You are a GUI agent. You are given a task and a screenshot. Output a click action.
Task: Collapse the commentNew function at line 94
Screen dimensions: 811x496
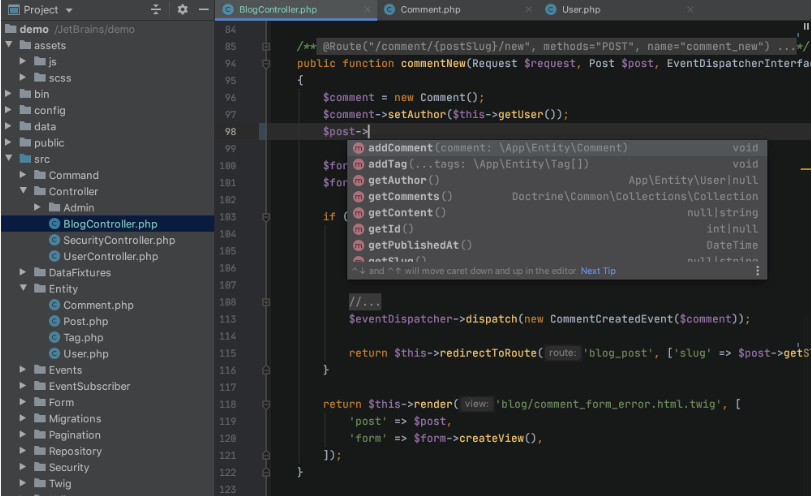[x=266, y=64]
